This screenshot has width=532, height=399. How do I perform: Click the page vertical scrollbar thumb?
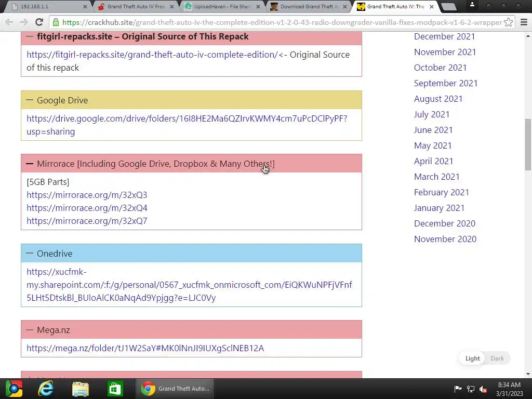528,144
